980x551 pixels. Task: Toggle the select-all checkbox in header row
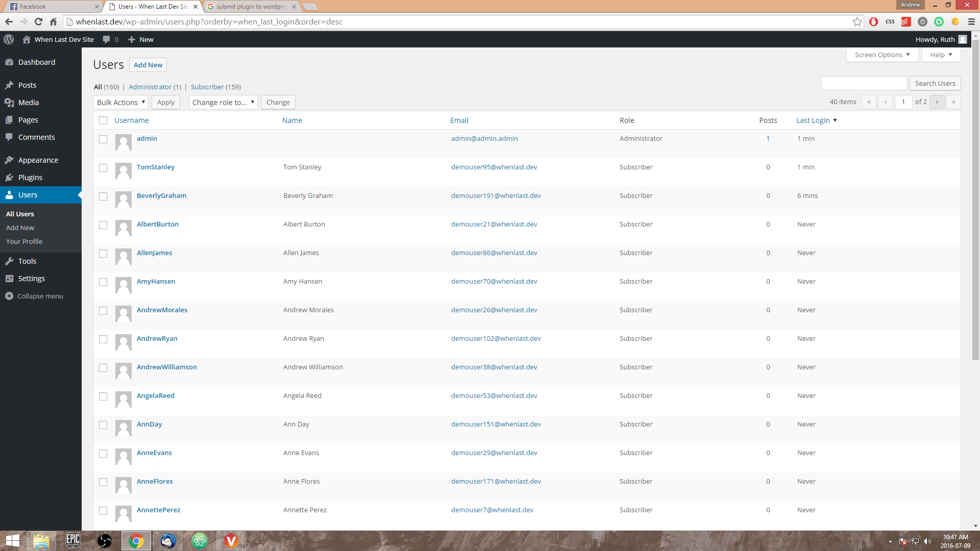(103, 120)
